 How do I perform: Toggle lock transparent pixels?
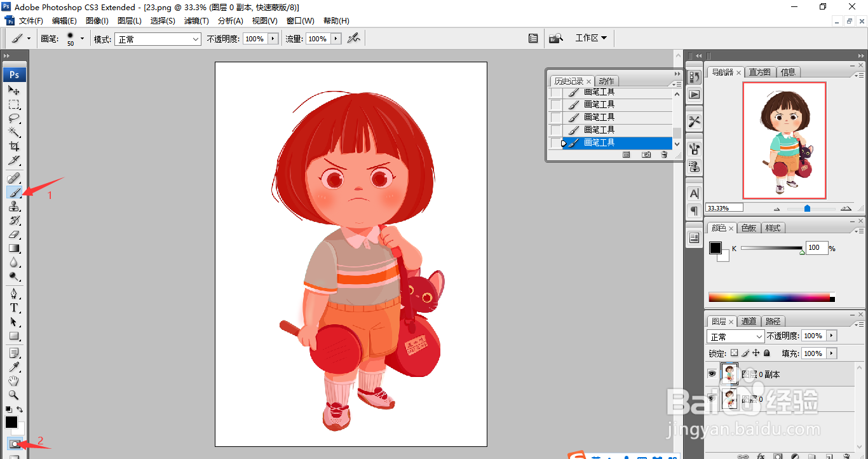point(735,353)
